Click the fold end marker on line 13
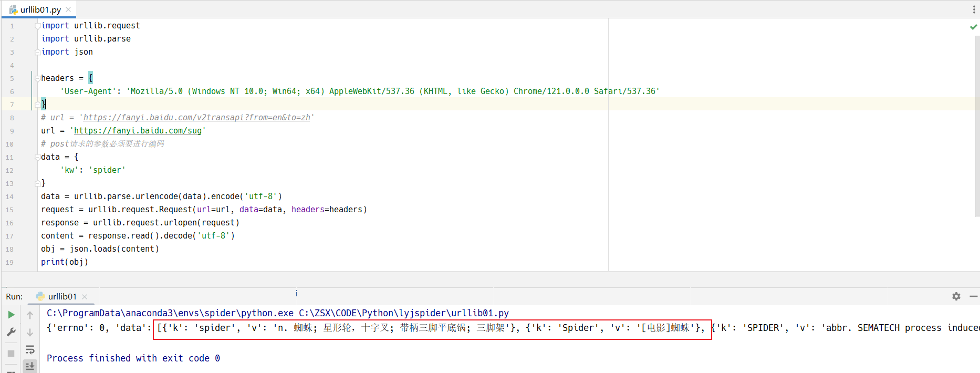Image resolution: width=980 pixels, height=373 pixels. [x=37, y=183]
